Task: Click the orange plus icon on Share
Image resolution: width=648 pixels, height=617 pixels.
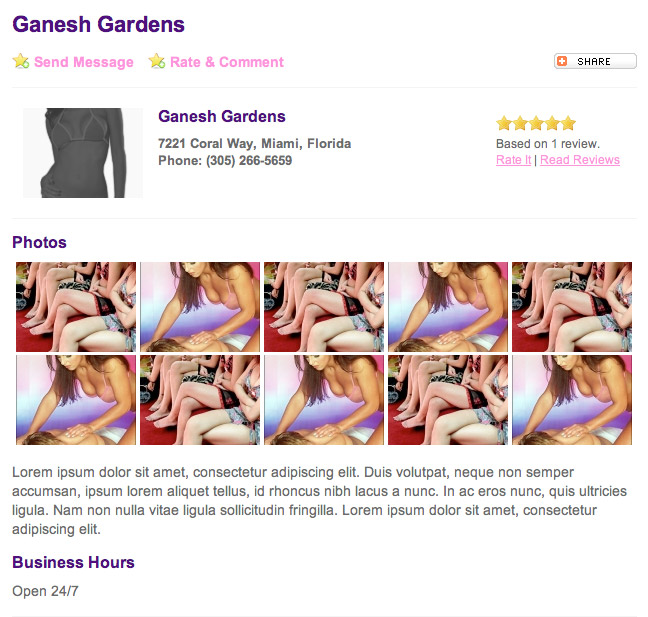Action: (562, 61)
